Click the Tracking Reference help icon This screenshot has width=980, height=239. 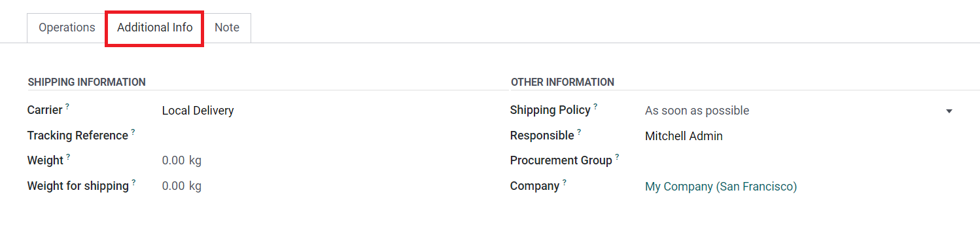tap(133, 132)
